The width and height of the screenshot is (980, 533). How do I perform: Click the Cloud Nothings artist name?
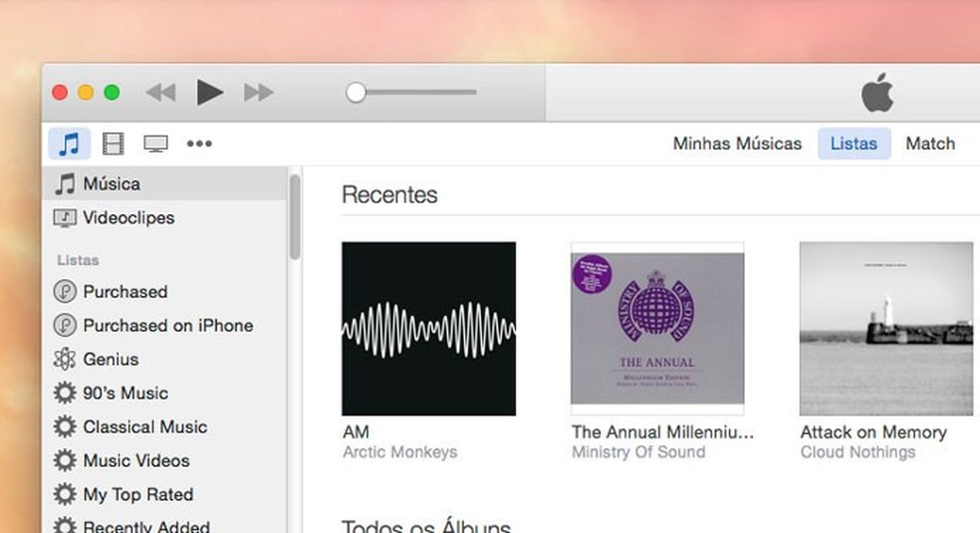857,451
